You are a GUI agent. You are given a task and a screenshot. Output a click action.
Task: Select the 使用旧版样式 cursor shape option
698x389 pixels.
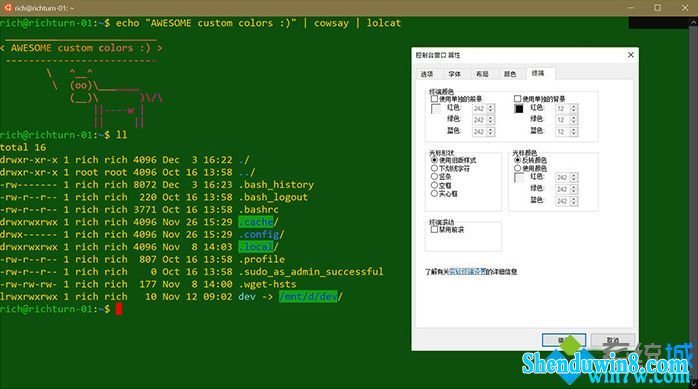pos(434,160)
